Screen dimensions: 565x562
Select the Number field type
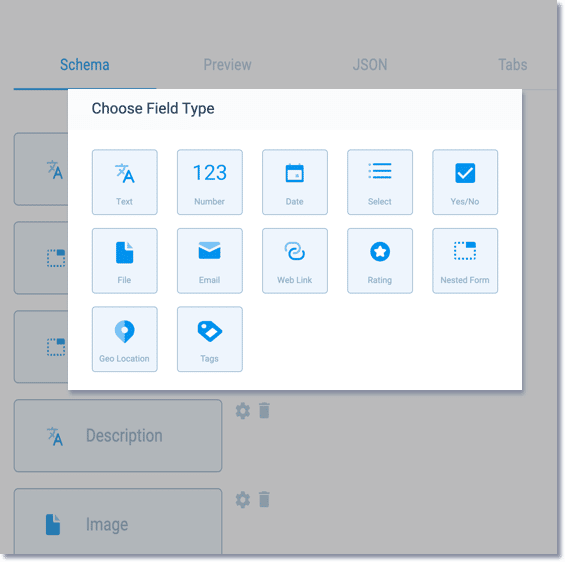click(210, 182)
